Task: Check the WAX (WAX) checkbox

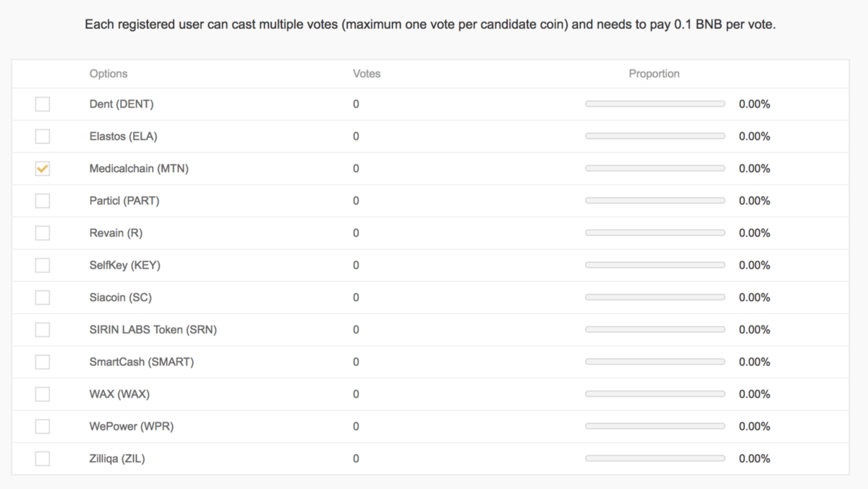Action: [x=43, y=394]
